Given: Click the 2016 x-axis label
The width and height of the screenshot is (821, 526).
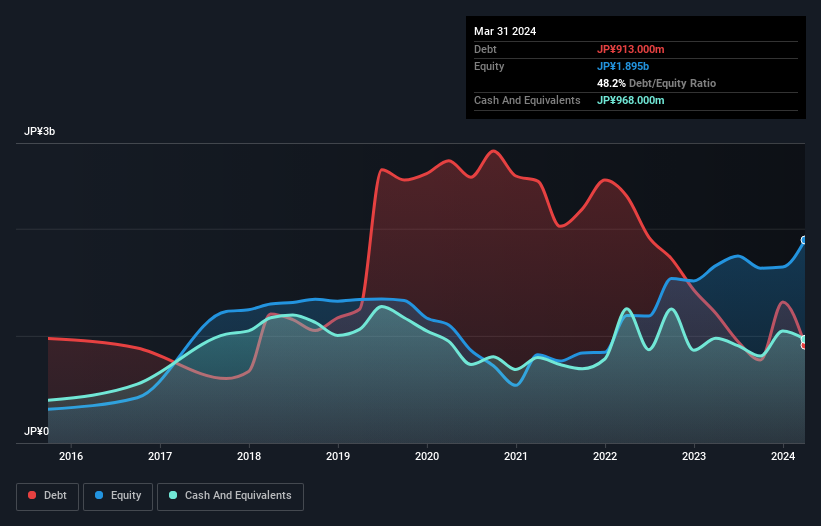Looking at the screenshot, I should point(71,456).
